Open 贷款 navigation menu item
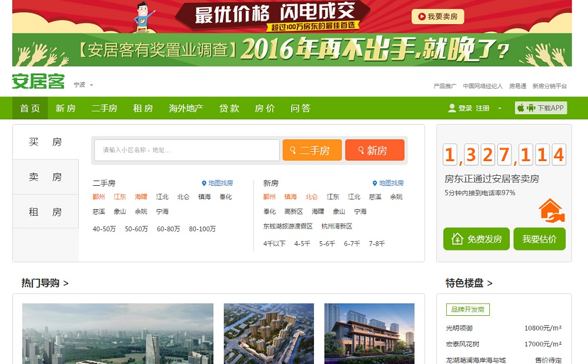The image size is (588, 364). [x=229, y=108]
